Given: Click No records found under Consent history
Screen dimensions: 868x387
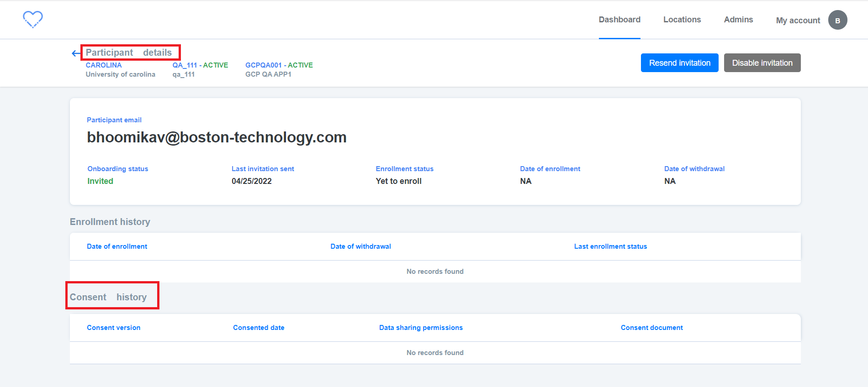Looking at the screenshot, I should pos(435,353).
